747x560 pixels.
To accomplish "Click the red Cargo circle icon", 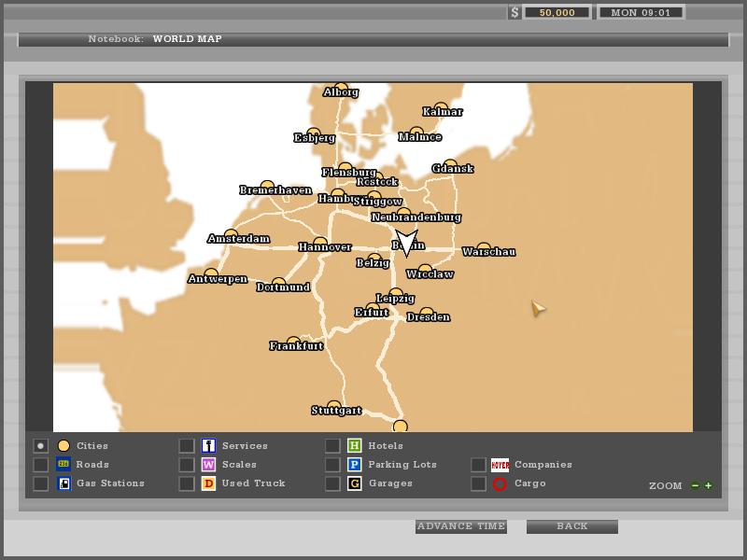I will pyautogui.click(x=500, y=483).
